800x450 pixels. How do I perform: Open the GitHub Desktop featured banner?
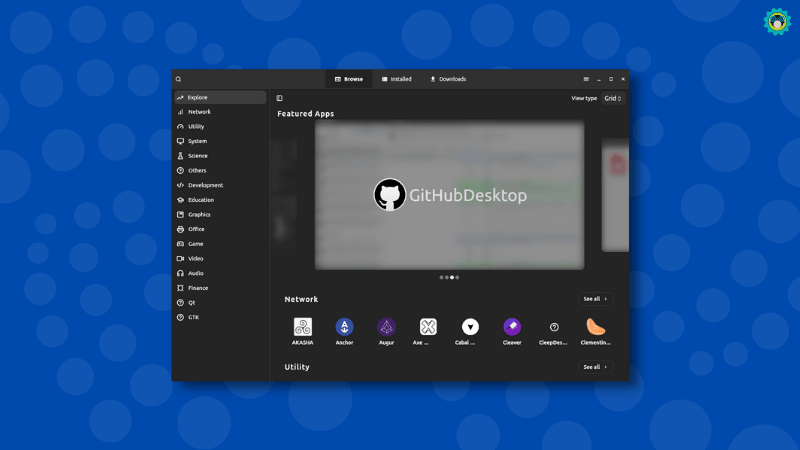coord(449,195)
